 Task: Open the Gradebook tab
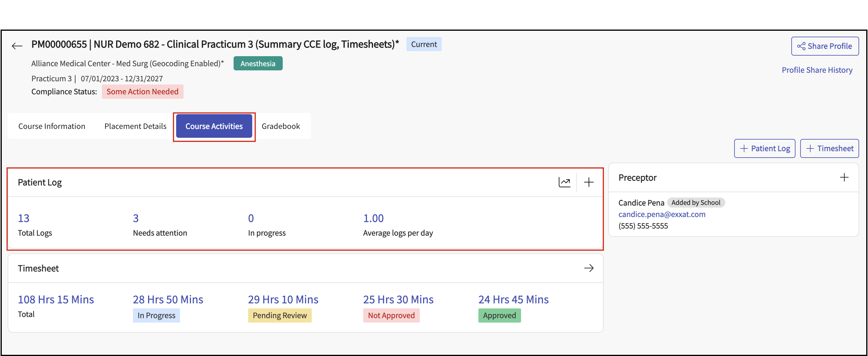[280, 126]
